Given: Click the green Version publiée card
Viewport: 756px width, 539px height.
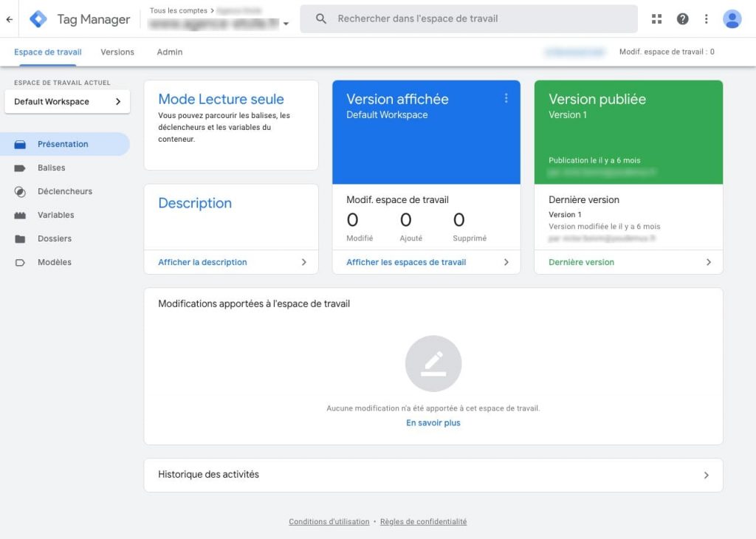Looking at the screenshot, I should 628,132.
